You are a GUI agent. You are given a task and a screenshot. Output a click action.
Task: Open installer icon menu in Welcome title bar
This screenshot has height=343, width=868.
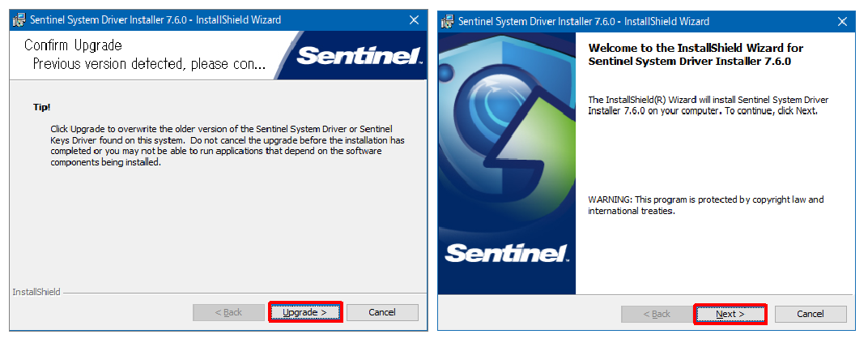click(x=447, y=22)
